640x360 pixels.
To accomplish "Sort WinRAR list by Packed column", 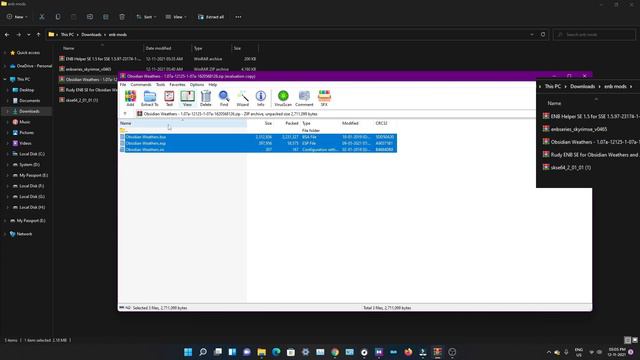I will coord(291,123).
